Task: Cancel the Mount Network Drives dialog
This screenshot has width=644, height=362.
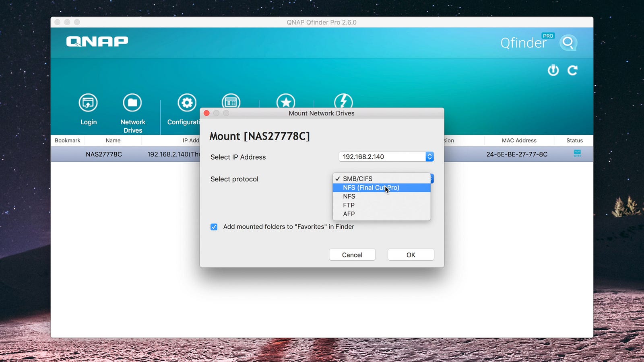Action: (352, 255)
